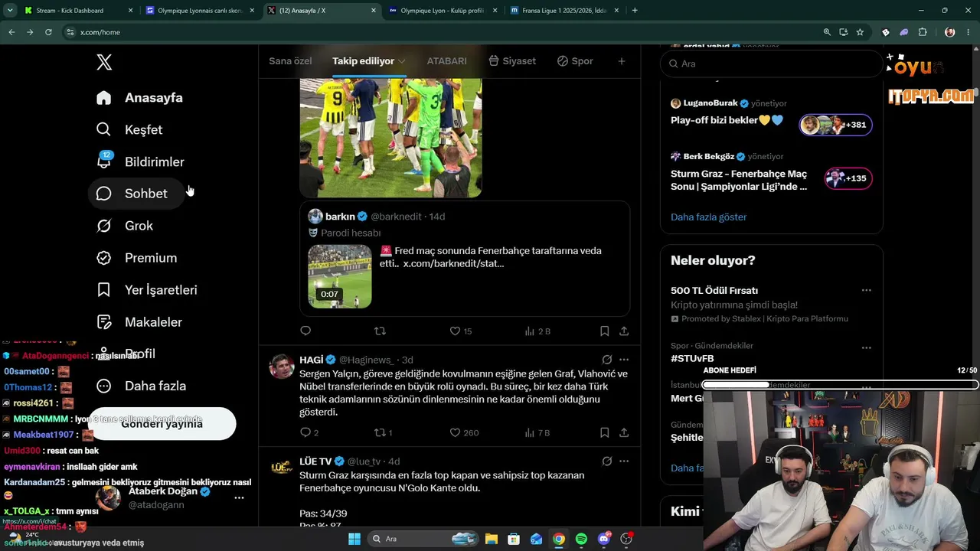The image size is (980, 551).
Task: Open the LÜE TV profile avatar
Action: tap(282, 468)
